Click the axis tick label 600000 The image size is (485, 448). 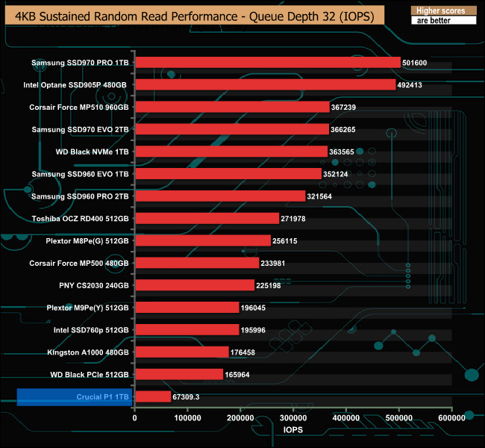pyautogui.click(x=452, y=418)
